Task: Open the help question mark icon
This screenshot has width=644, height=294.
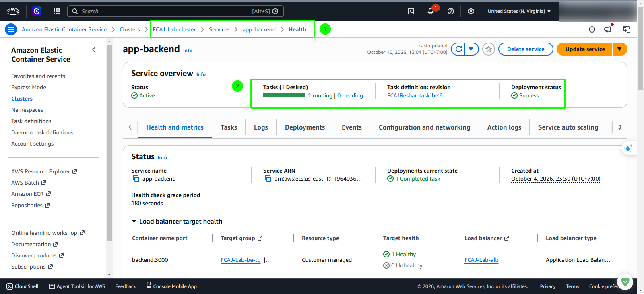Action: [x=451, y=11]
